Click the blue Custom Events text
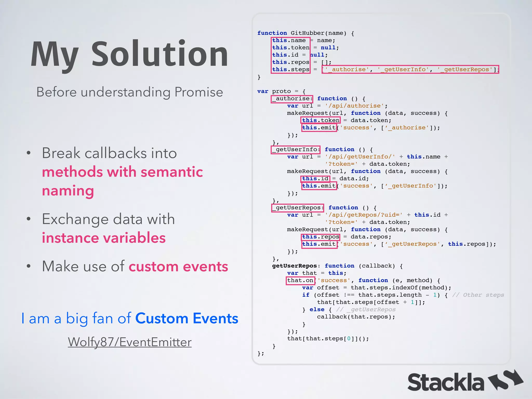The width and height of the screenshot is (532, 399). [187, 318]
